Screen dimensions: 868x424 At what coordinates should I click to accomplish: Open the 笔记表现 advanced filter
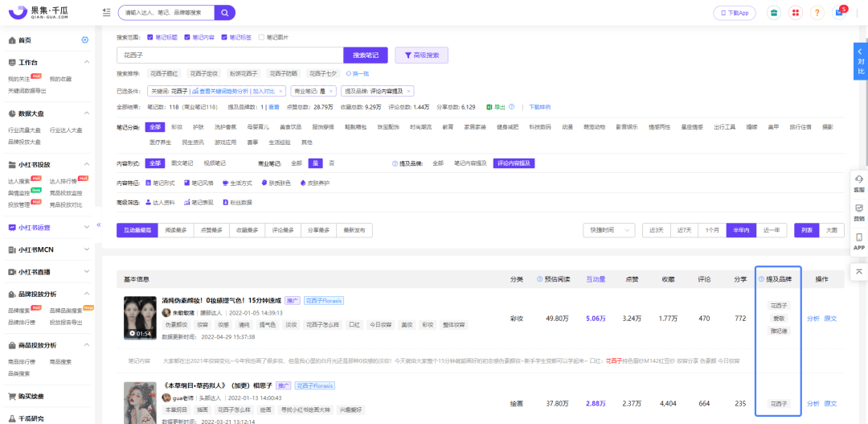pos(199,202)
